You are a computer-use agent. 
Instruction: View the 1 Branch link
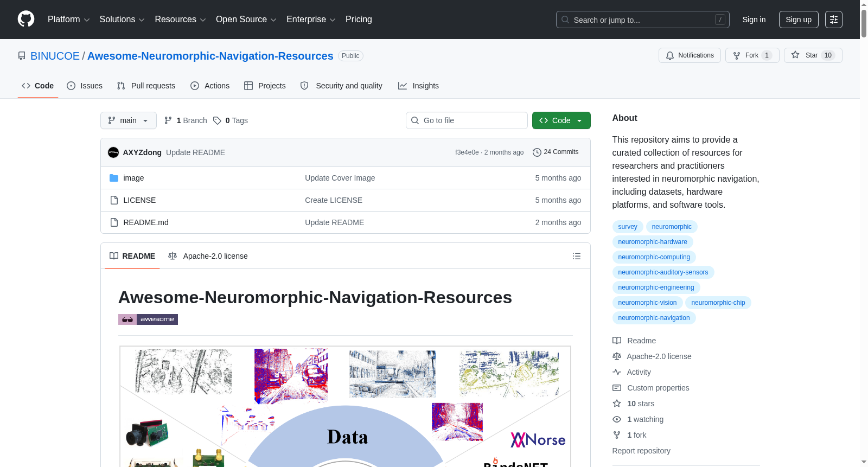pyautogui.click(x=186, y=120)
